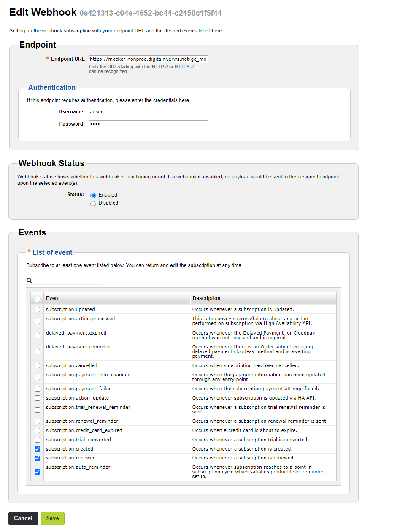Screen dimensions: 400x532
Task: Select the subscription.trial_converted checkbox
Action: (38, 440)
